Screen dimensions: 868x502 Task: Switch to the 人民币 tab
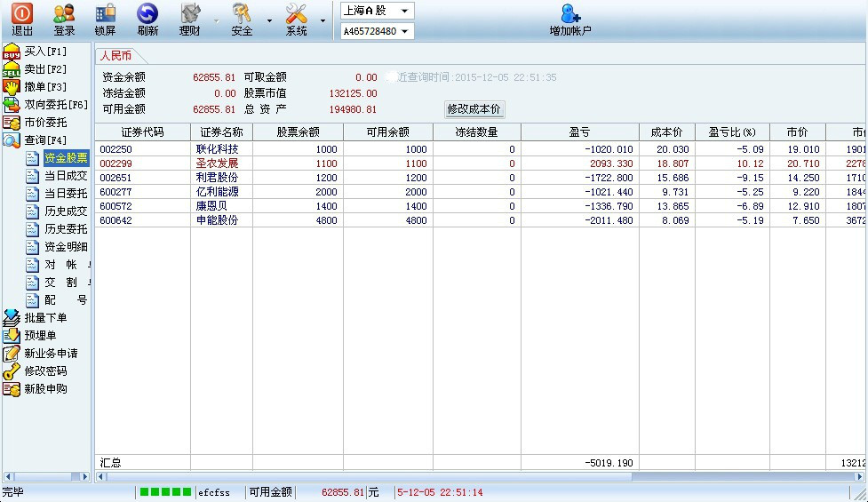[117, 55]
